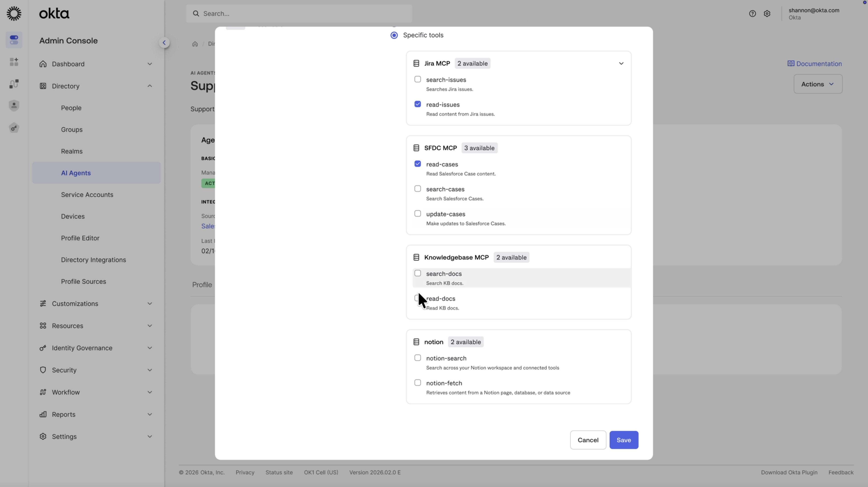Select AI Agents in the Directory menu
868x487 pixels.
[x=75, y=173]
